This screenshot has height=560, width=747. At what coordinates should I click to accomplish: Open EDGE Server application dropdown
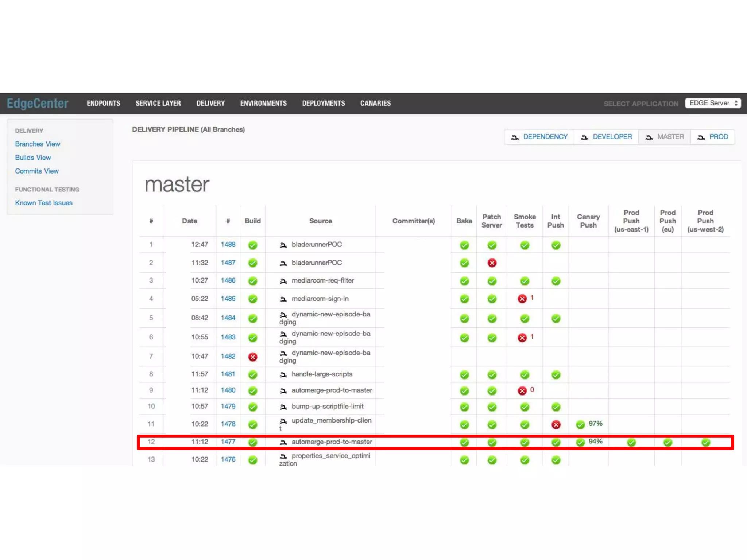(x=712, y=103)
